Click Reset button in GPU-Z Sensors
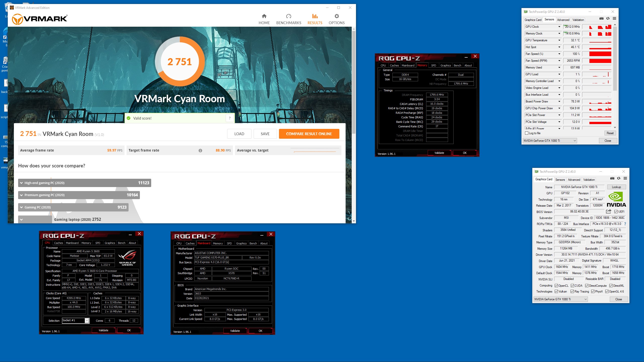 (610, 133)
